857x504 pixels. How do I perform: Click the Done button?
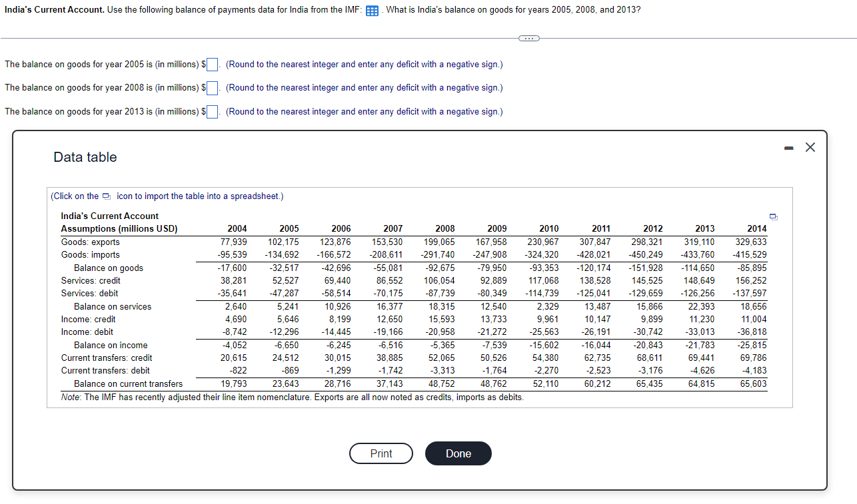point(458,453)
